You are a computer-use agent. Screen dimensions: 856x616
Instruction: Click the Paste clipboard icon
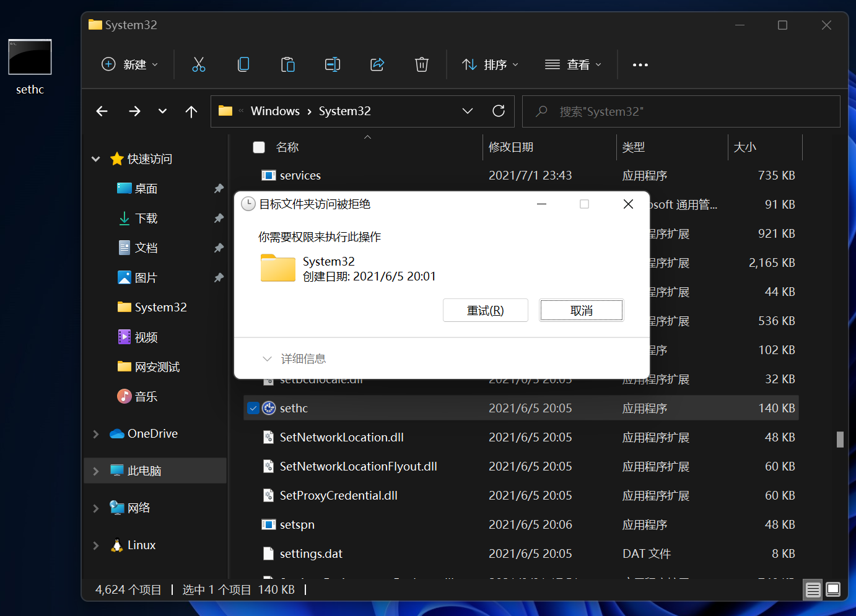(x=288, y=64)
